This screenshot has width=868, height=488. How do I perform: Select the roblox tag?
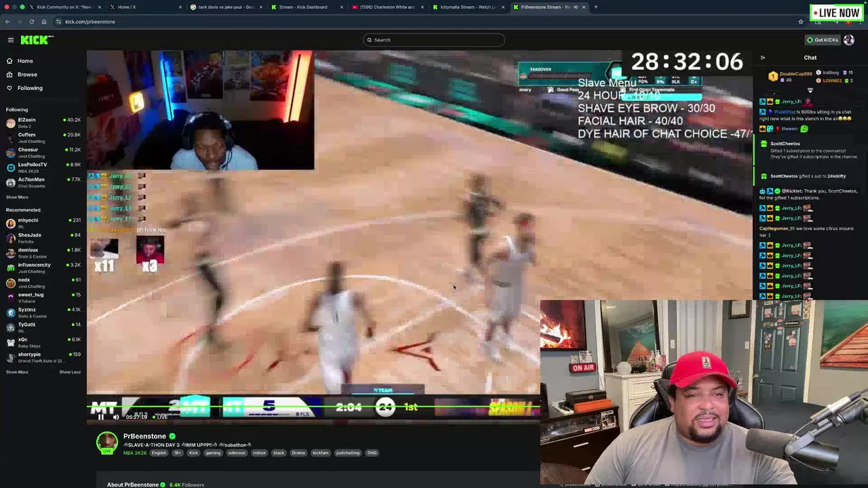(x=259, y=453)
